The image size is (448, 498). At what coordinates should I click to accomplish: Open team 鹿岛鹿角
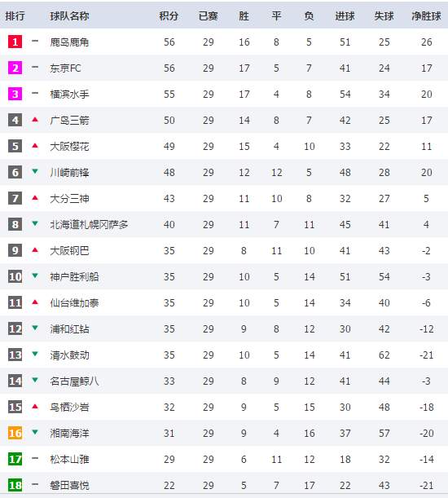point(69,42)
